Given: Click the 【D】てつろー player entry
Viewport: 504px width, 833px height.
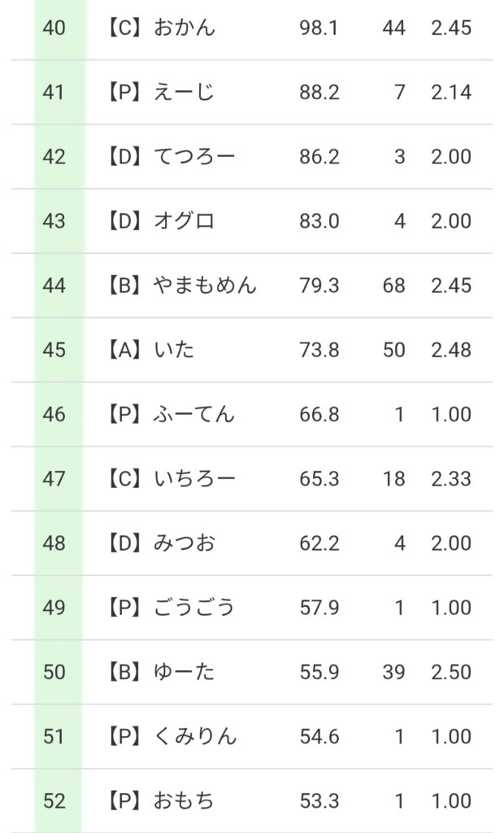Looking at the screenshot, I should tap(171, 156).
